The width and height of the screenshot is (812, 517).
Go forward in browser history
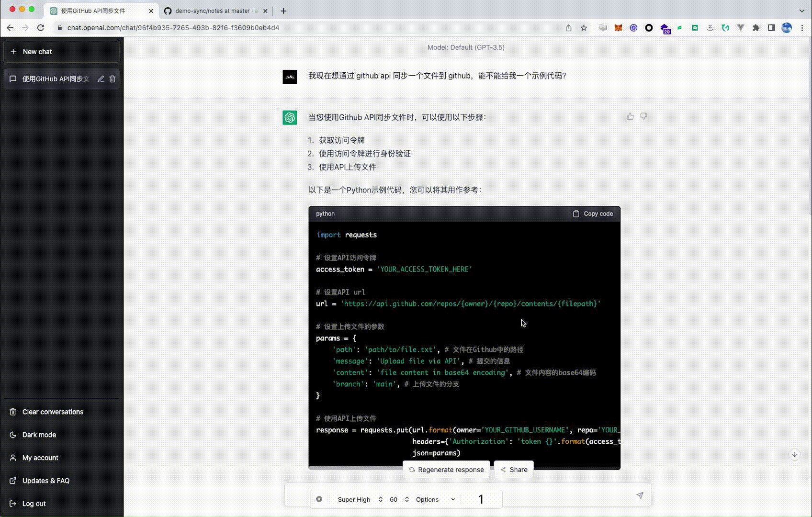coord(25,28)
